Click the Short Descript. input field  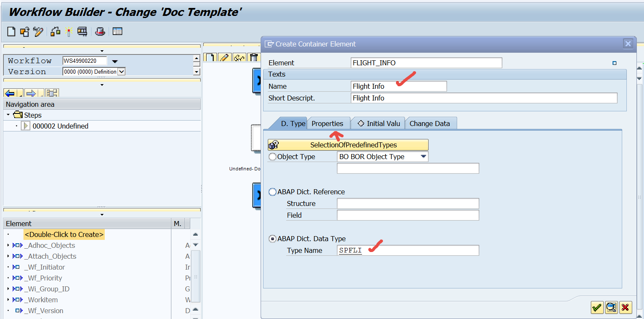pos(484,98)
